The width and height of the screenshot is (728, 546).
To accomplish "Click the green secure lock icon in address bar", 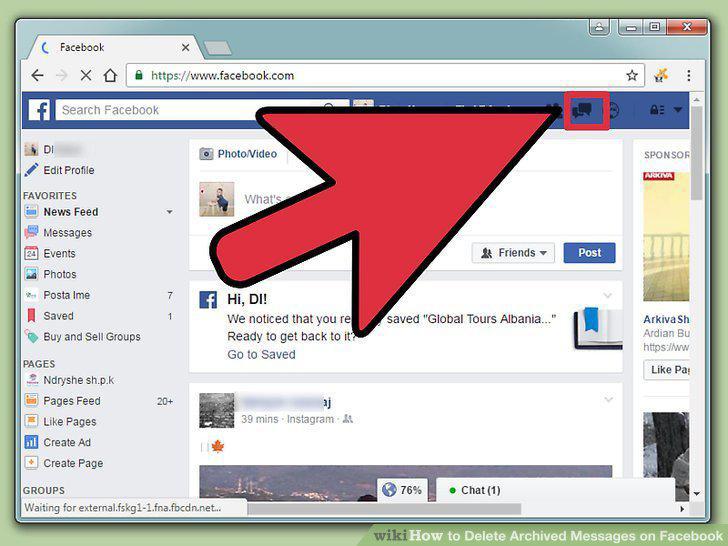I will 138,75.
